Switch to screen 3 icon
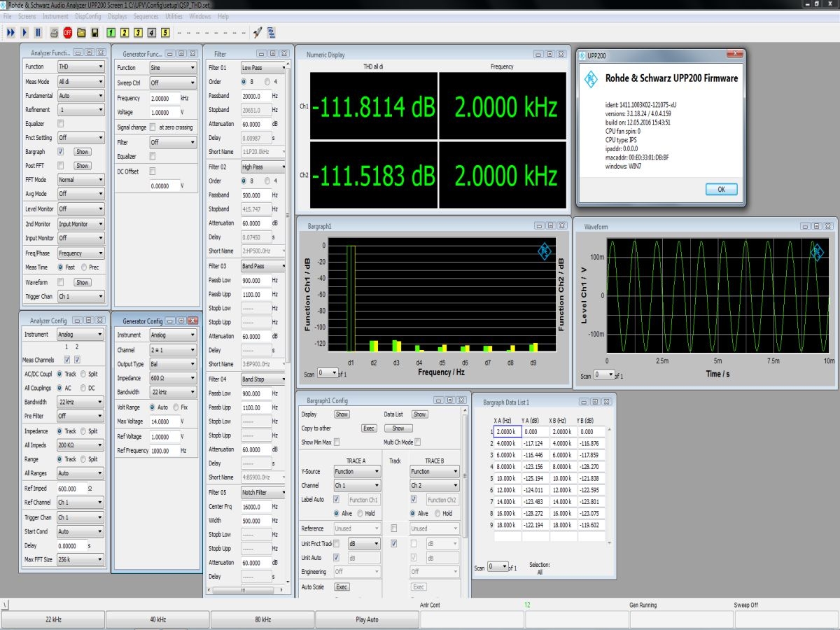Viewport: 840px width, 630px height. (x=139, y=32)
